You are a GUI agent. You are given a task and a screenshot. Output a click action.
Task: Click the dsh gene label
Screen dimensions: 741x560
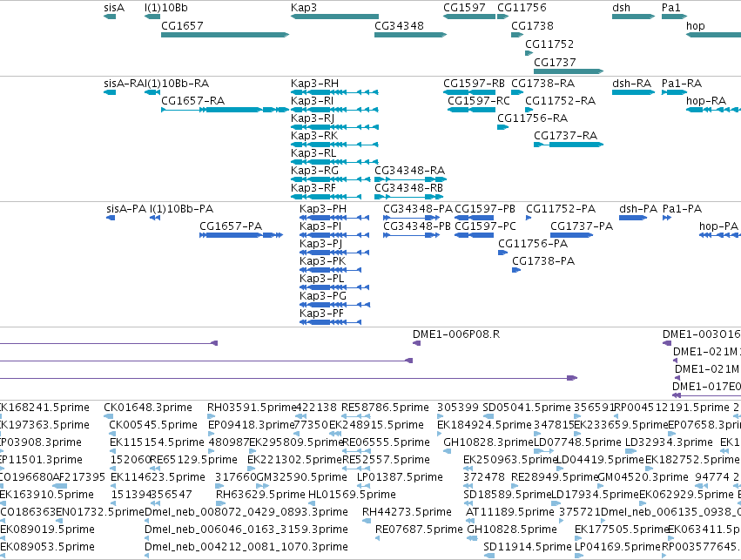click(x=621, y=8)
